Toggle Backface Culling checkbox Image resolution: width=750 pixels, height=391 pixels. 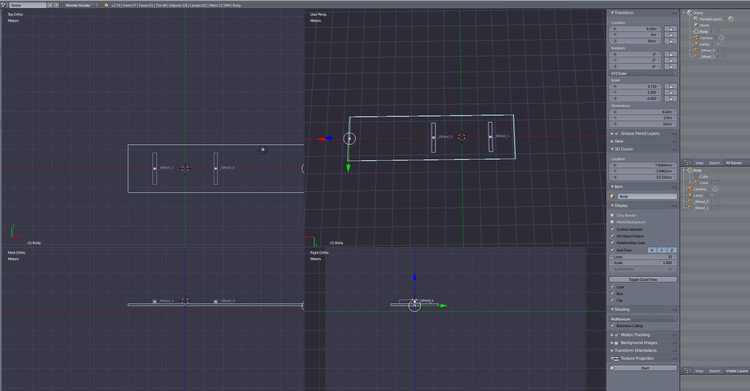pos(612,326)
